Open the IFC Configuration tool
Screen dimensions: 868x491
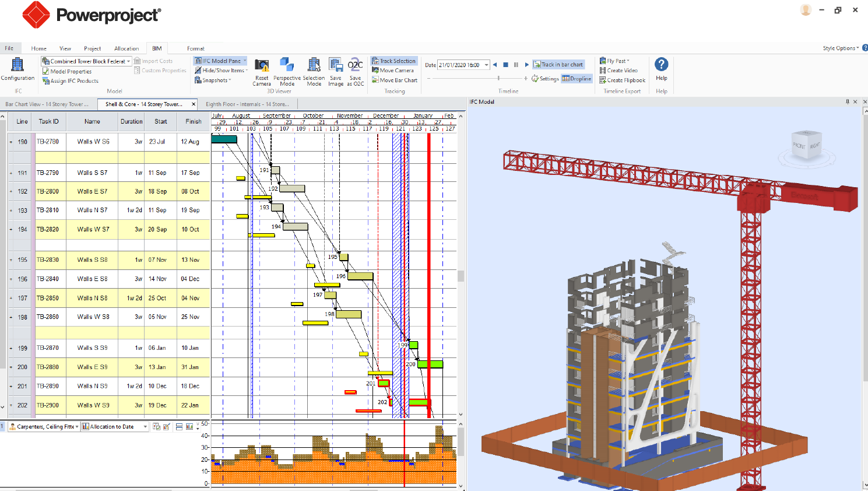click(x=17, y=69)
